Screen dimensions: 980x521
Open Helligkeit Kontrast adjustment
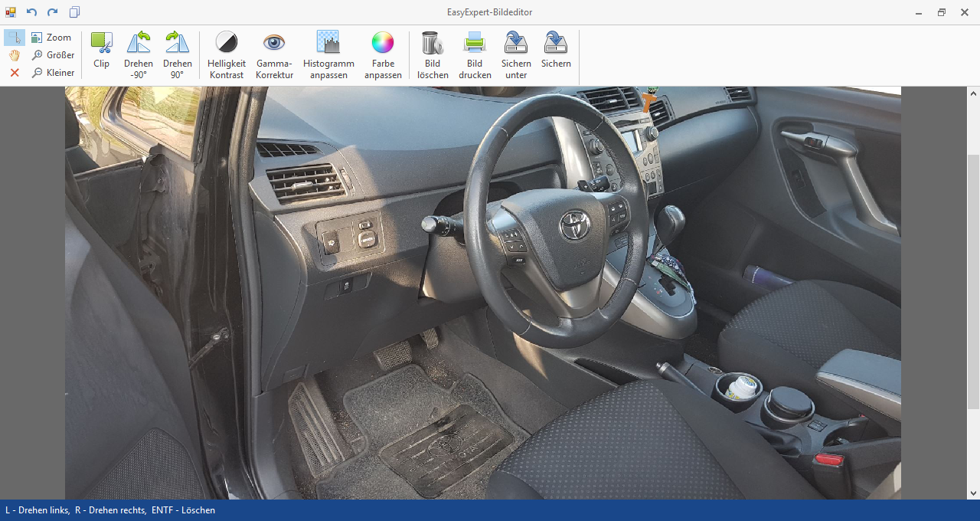(x=227, y=55)
